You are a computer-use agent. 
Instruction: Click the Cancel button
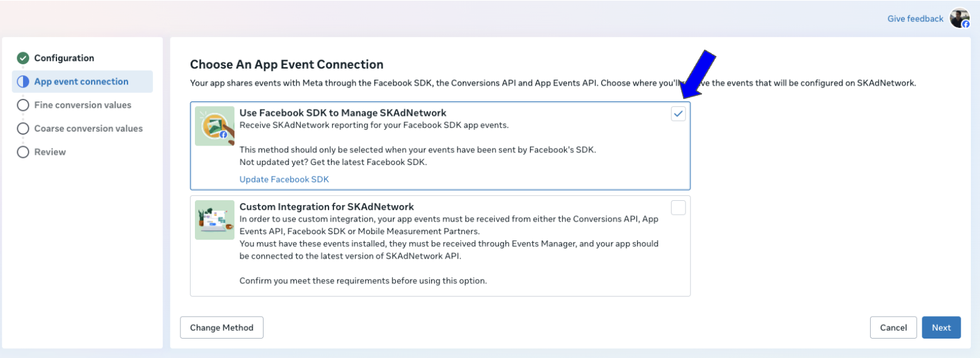coord(893,328)
